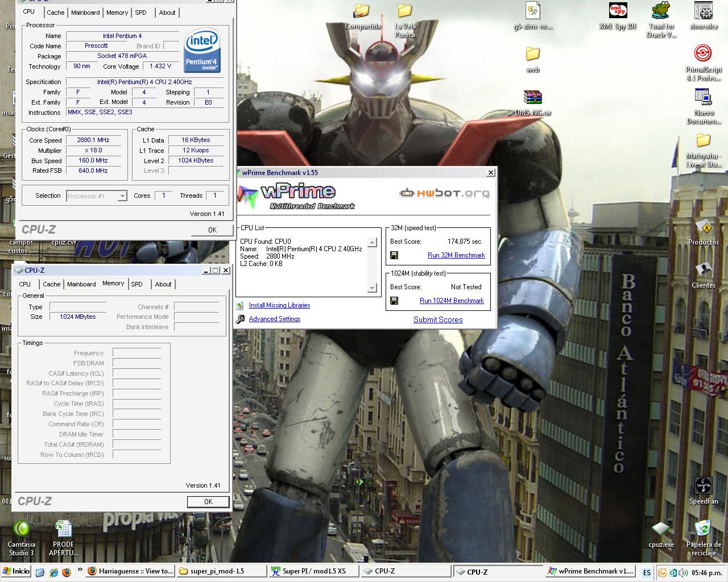The image size is (728, 582).
Task: Switch to super_pi_mod-1.5 folder taskbar button
Action: tap(222, 572)
